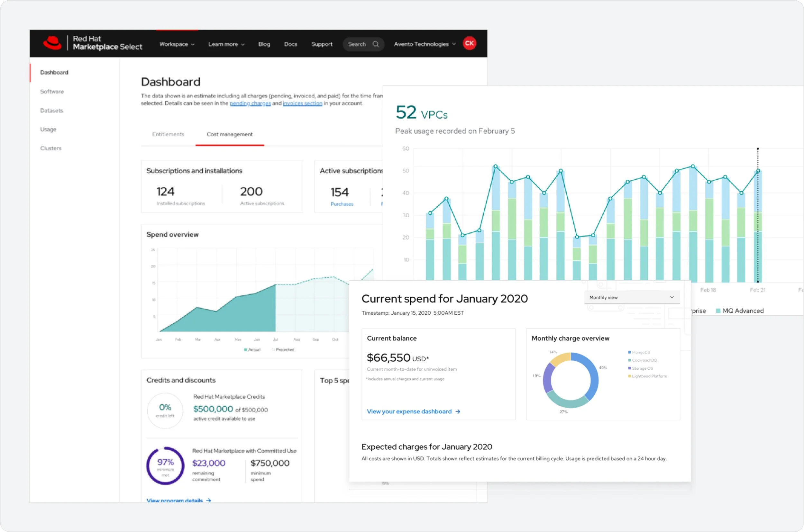Screen dimensions: 804x532
Task: Open the Workspace menu
Action: point(177,44)
